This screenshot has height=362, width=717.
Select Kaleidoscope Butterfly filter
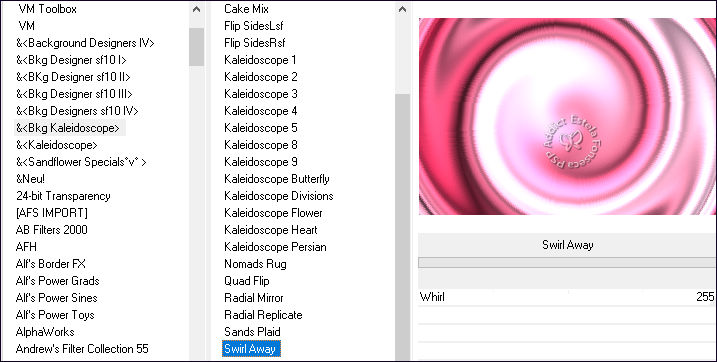277,179
